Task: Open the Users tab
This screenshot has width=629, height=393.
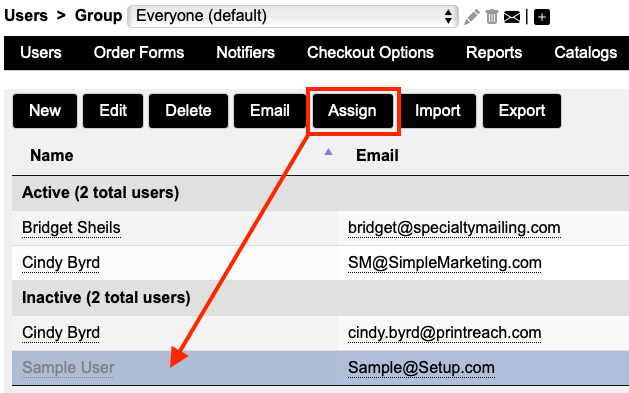Action: (41, 53)
